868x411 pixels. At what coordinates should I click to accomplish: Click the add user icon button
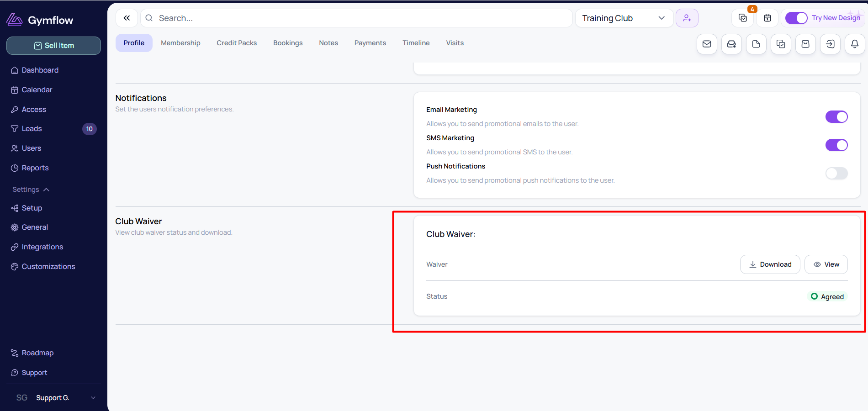(x=687, y=18)
